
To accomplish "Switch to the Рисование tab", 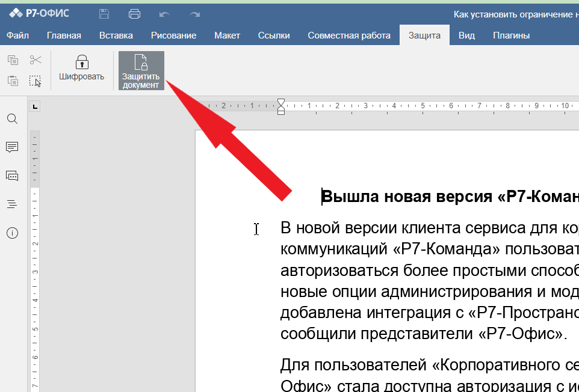I will pos(173,35).
